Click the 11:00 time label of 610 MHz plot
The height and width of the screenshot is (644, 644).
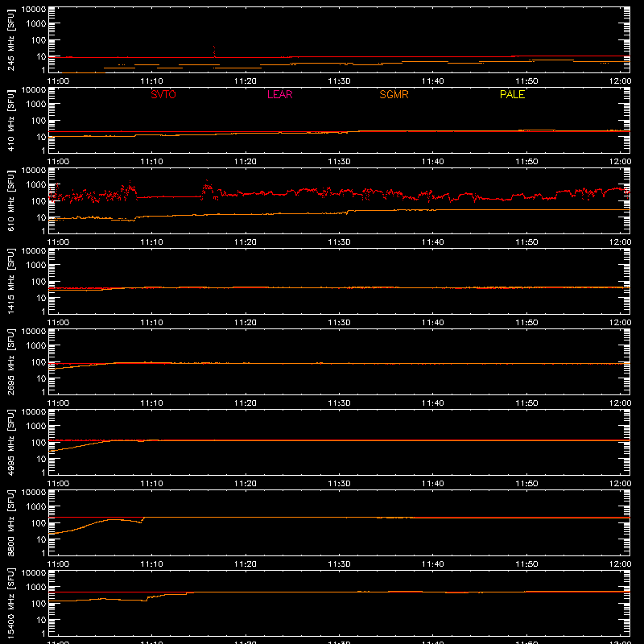click(58, 242)
